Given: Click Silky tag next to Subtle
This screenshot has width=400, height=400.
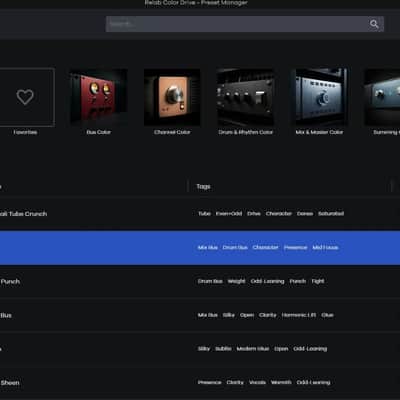Looking at the screenshot, I should pyautogui.click(x=204, y=349).
